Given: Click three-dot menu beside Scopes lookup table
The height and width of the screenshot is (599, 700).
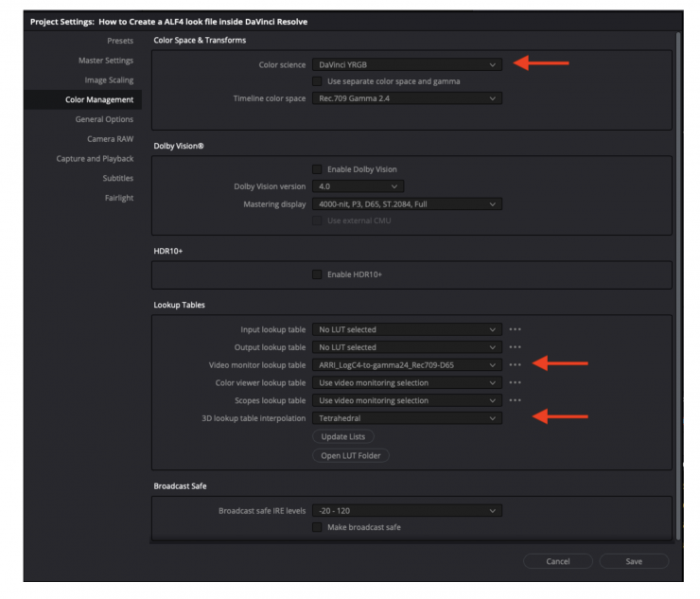Looking at the screenshot, I should (x=515, y=400).
